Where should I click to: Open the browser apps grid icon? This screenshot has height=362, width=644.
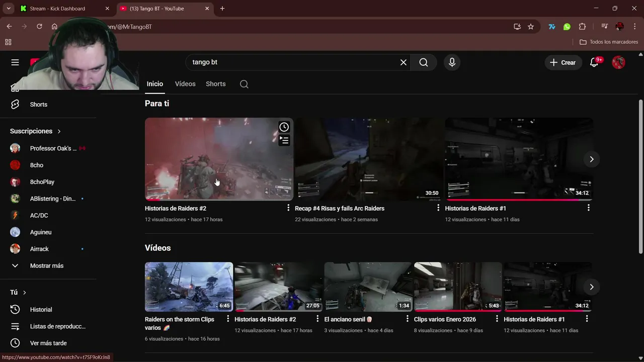click(8, 42)
